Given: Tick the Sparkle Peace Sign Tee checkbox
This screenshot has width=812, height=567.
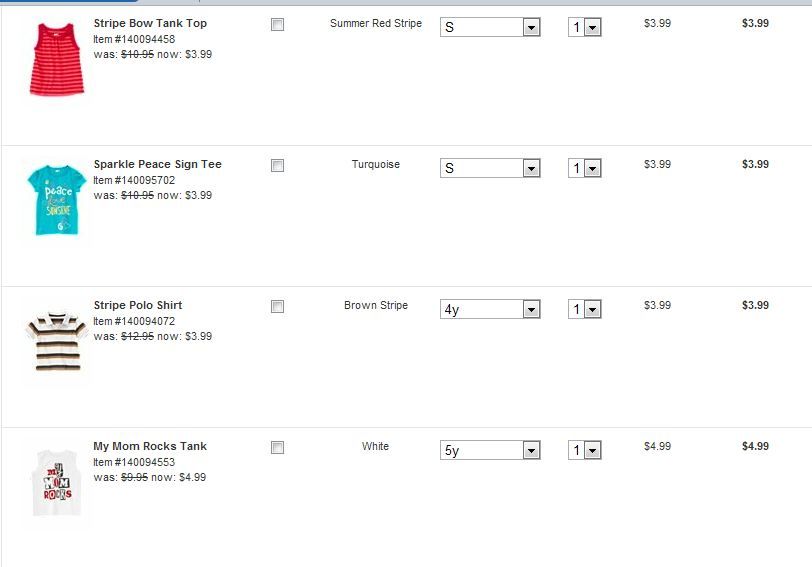Looking at the screenshot, I should (277, 166).
